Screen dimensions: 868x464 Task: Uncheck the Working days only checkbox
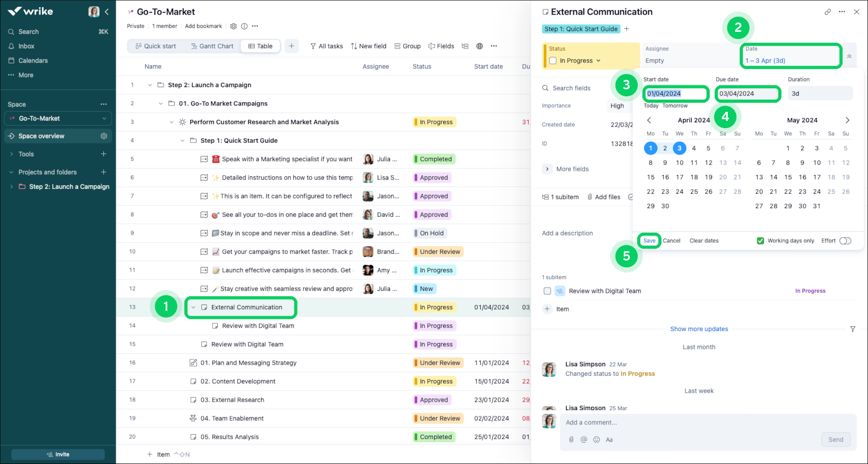point(760,241)
